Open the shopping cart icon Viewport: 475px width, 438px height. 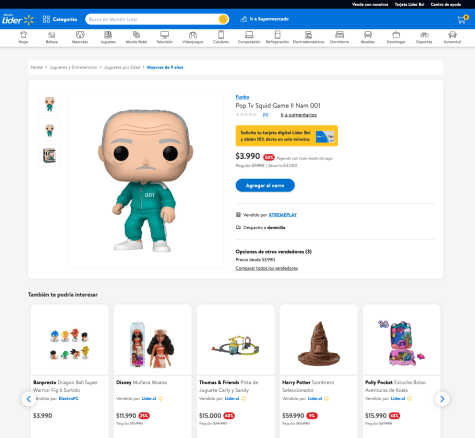click(462, 19)
